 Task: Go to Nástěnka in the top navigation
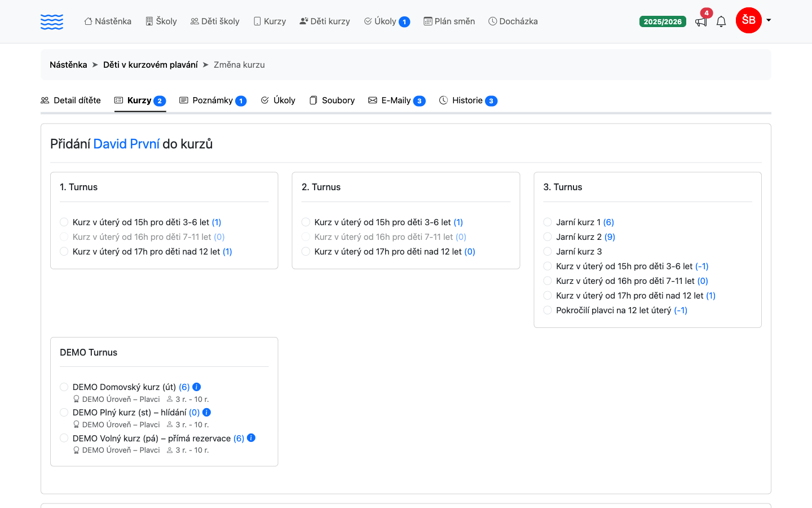click(108, 21)
